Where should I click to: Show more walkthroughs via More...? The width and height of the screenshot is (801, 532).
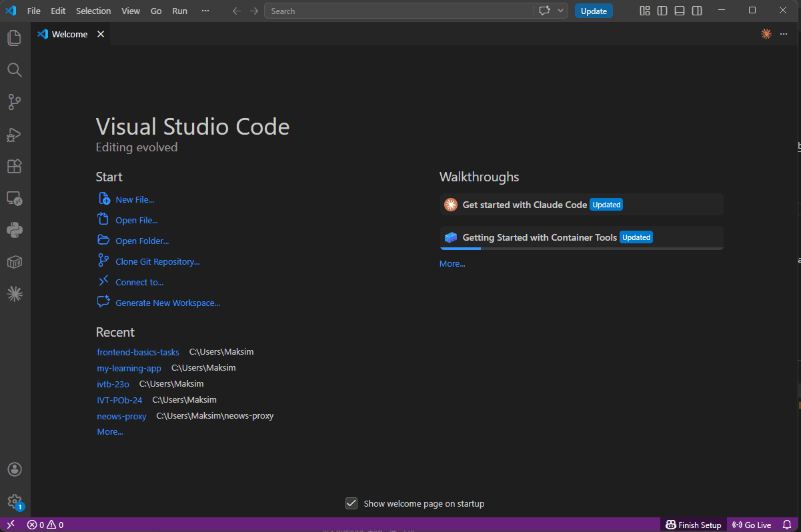point(452,263)
